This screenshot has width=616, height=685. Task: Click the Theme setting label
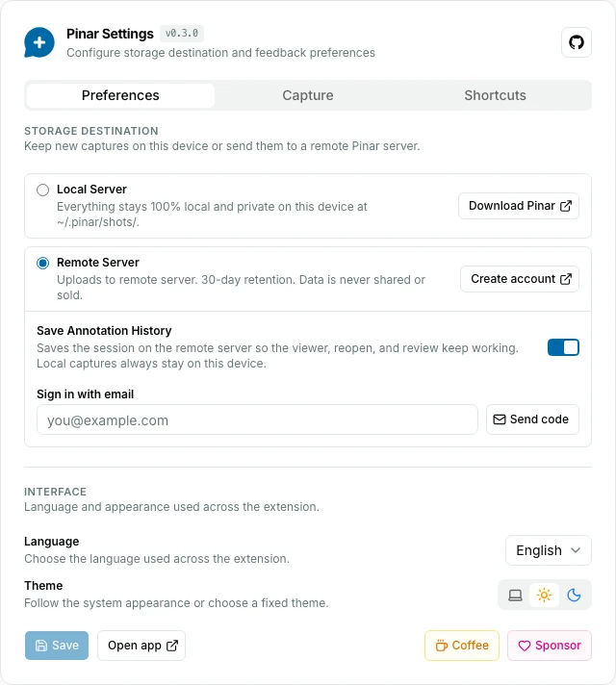coord(43,585)
